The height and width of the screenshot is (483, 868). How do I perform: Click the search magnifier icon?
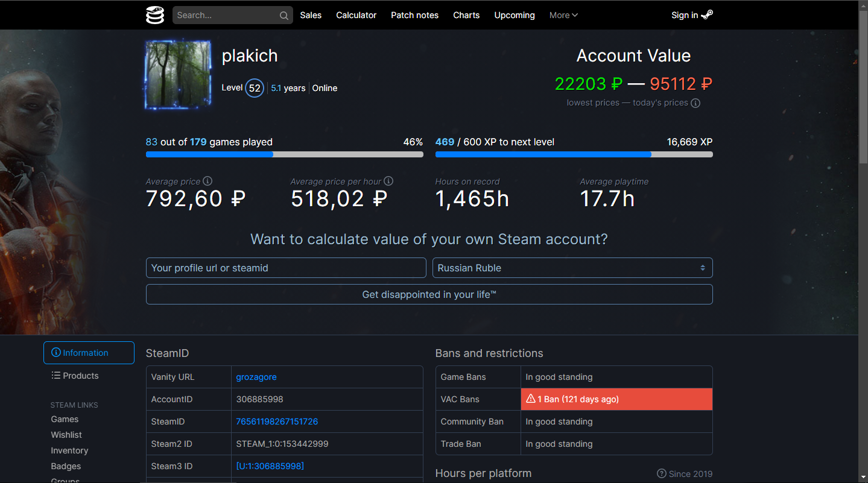point(284,16)
